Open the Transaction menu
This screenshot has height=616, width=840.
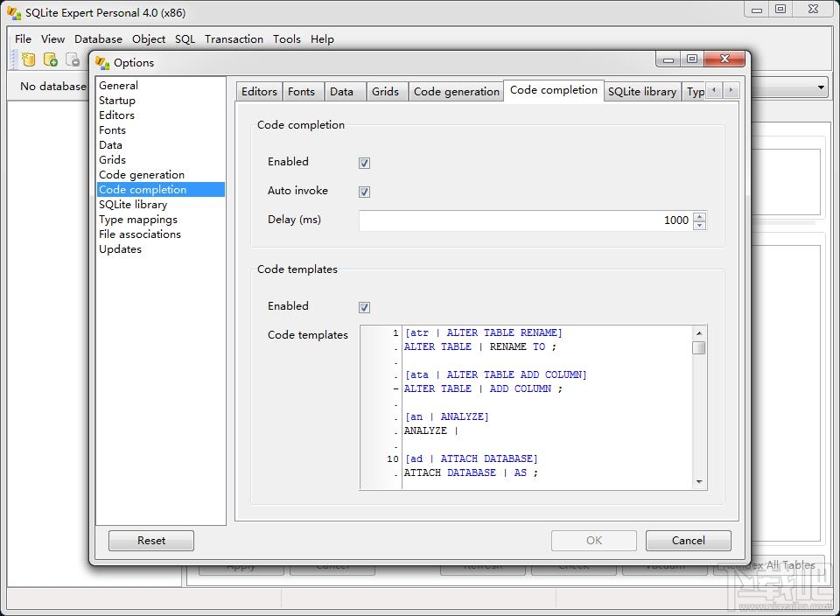(234, 38)
